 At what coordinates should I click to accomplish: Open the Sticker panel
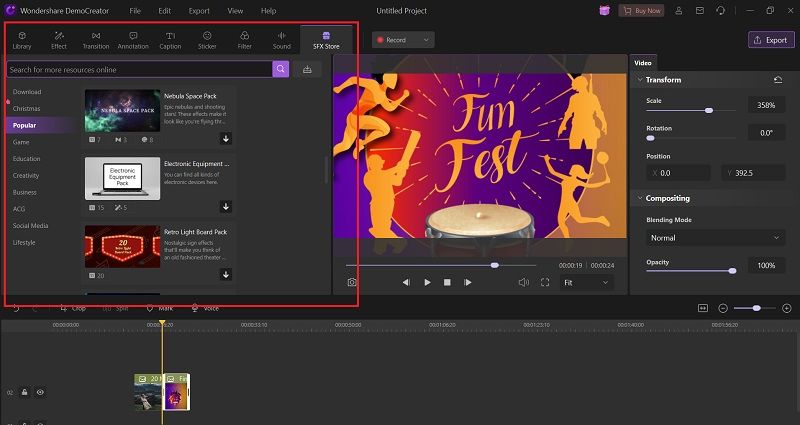[x=207, y=40]
